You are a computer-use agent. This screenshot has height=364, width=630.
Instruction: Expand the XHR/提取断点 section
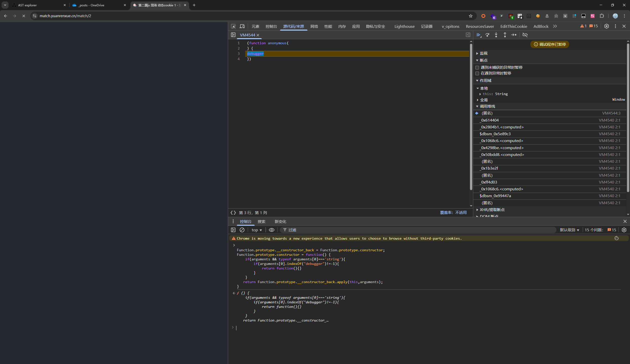click(x=492, y=210)
